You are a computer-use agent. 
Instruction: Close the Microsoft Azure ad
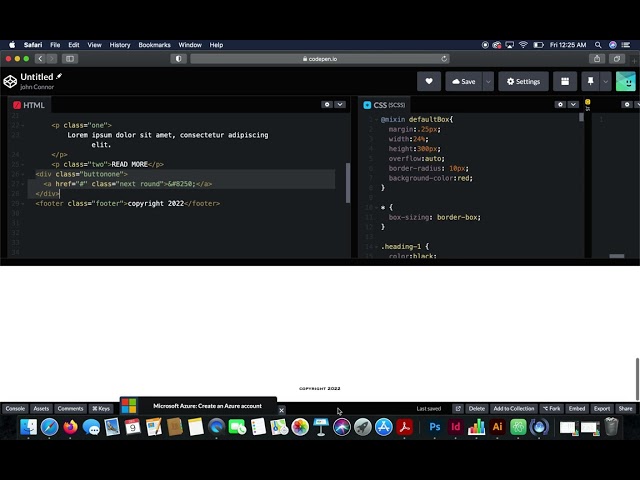click(x=281, y=410)
